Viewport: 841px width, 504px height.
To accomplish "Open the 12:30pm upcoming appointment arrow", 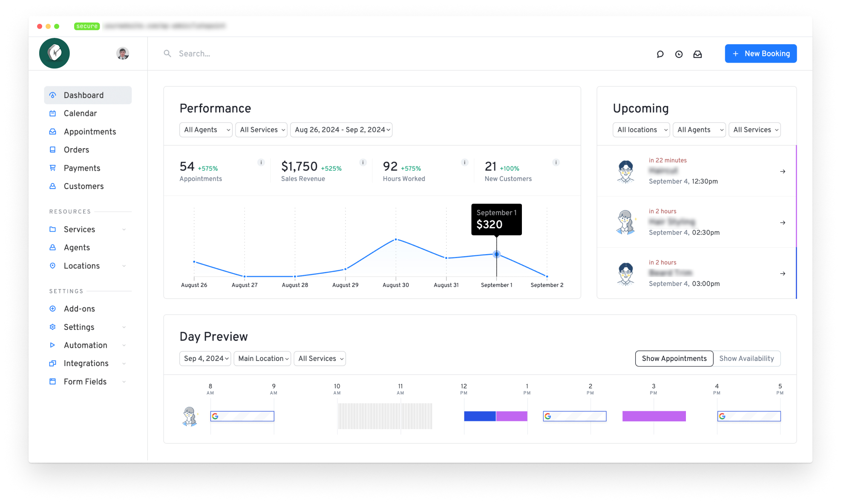I will click(x=783, y=172).
